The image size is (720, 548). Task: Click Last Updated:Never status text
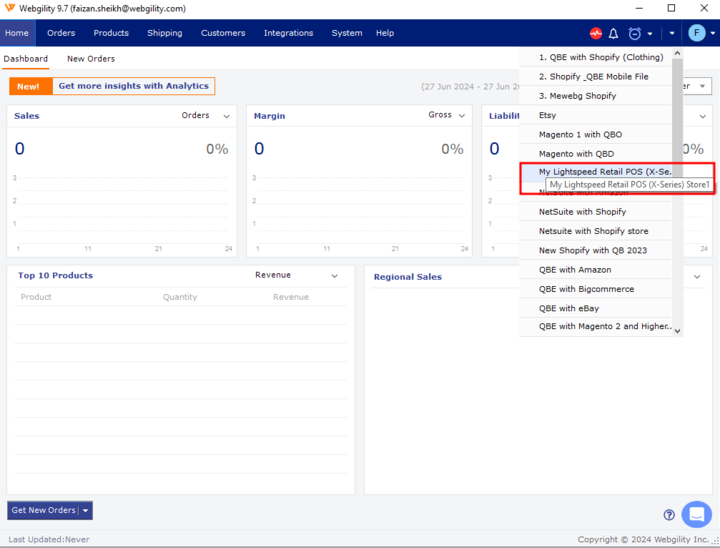click(49, 539)
